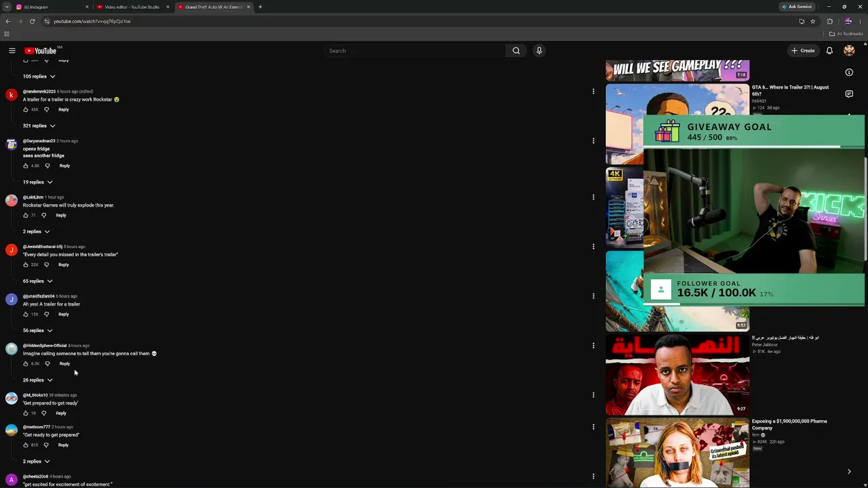Open 'Exposing a $1,900,000,000 Pharma Company' title
Screen dimensions: 868x488
789,424
